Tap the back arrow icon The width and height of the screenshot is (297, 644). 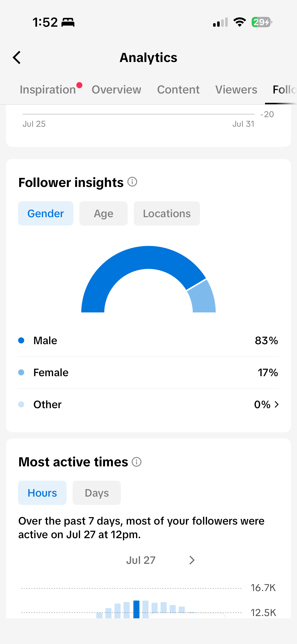pyautogui.click(x=17, y=57)
